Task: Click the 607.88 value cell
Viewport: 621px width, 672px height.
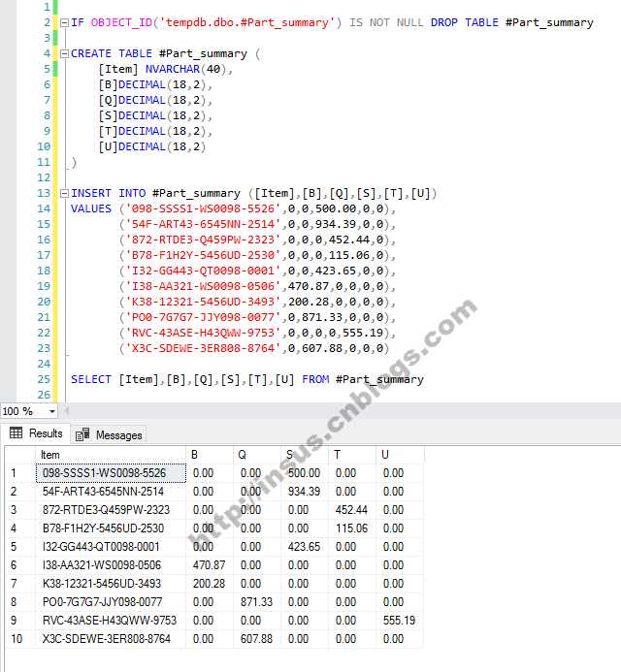Action: click(257, 639)
